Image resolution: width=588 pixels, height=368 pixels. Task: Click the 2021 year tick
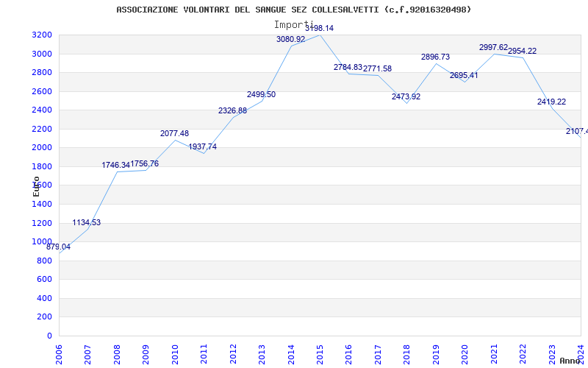[494, 354]
